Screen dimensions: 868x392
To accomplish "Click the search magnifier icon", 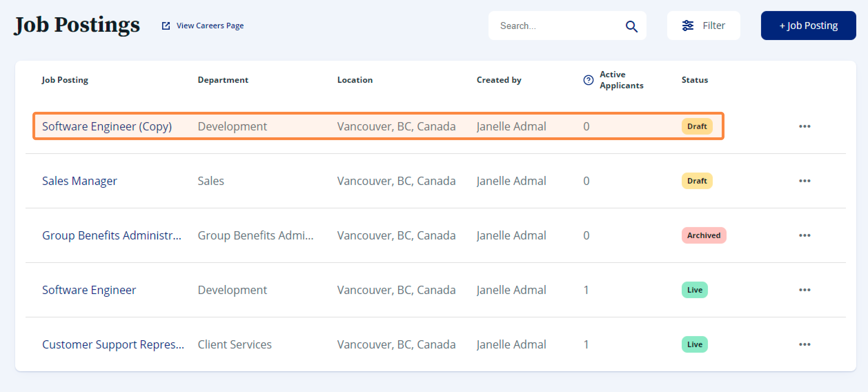I will click(631, 26).
